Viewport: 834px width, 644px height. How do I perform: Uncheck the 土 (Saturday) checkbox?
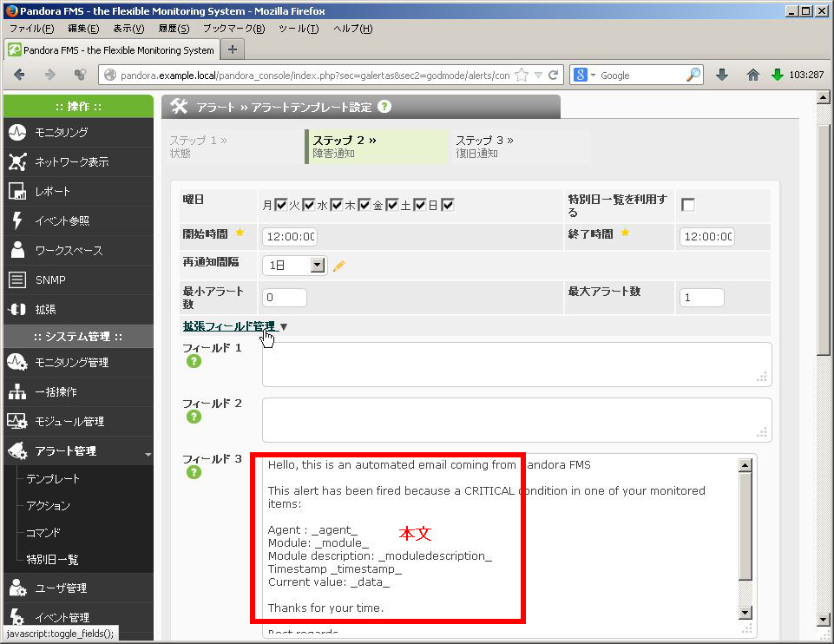[420, 205]
